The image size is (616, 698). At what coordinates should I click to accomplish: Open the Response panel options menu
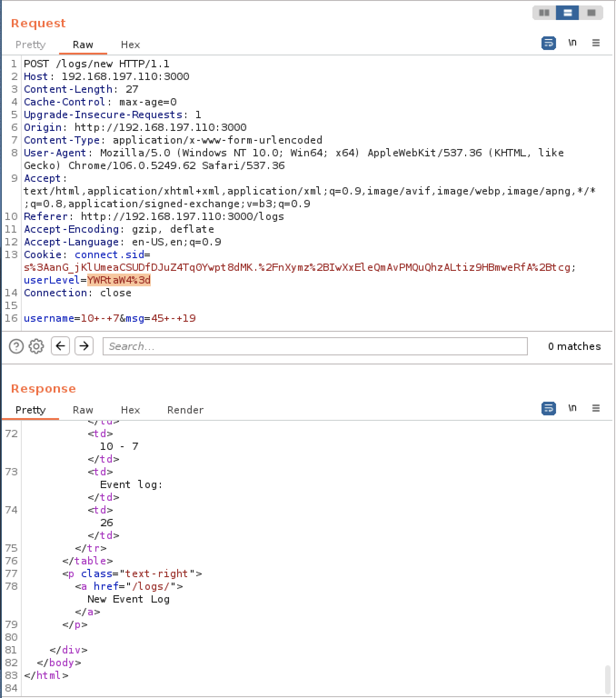point(596,408)
